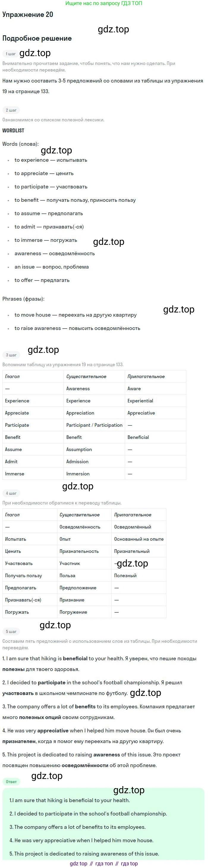Open the Cyrillic "гдз топ" footer link
Viewport: 208px width, 868px height.
104,864
